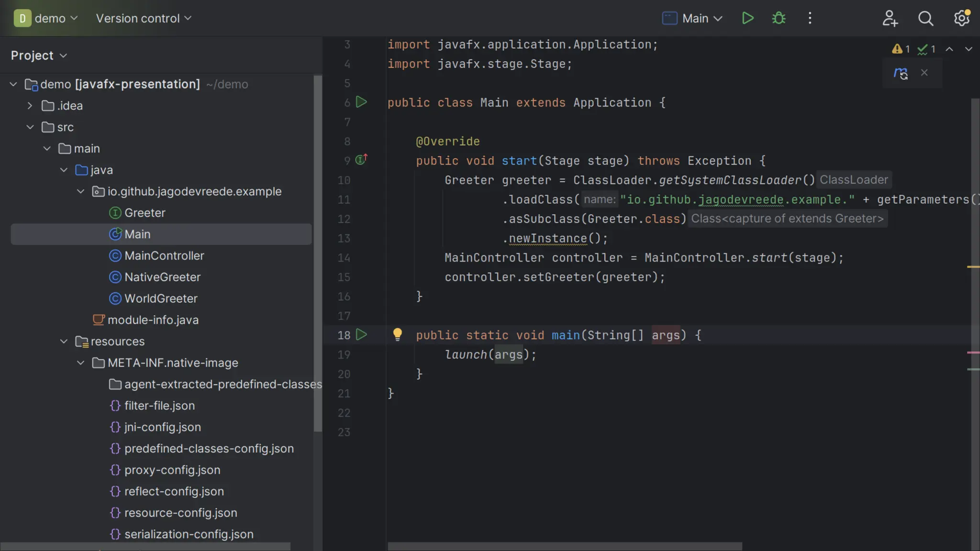Screen dimensions: 980x551
Task: Collapse the META-INF.native-image folder
Action: pyautogui.click(x=80, y=363)
